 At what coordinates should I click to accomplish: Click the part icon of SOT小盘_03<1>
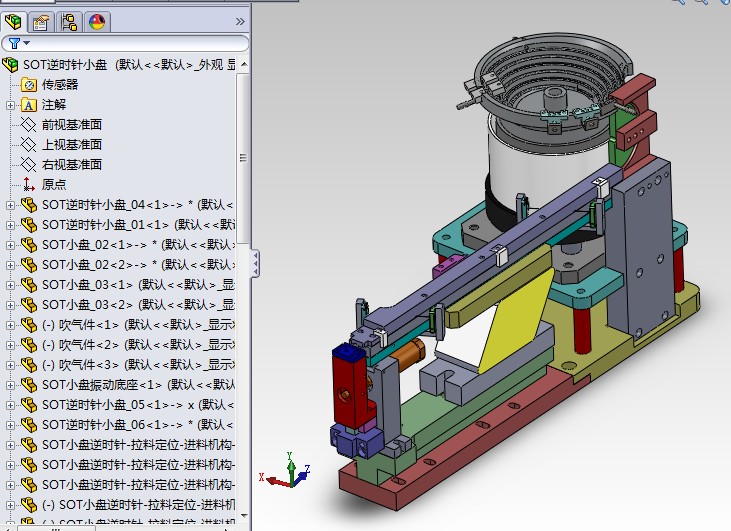pyautogui.click(x=29, y=285)
